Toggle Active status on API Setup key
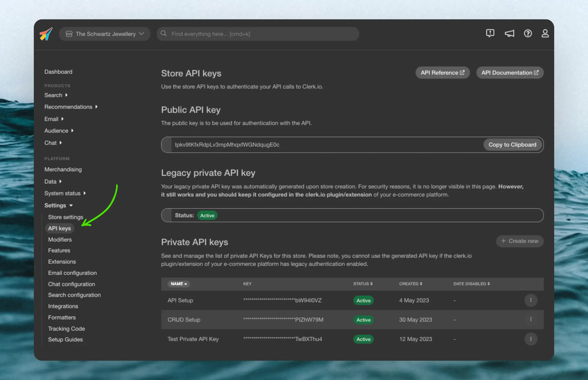The width and height of the screenshot is (588, 380). pos(363,300)
